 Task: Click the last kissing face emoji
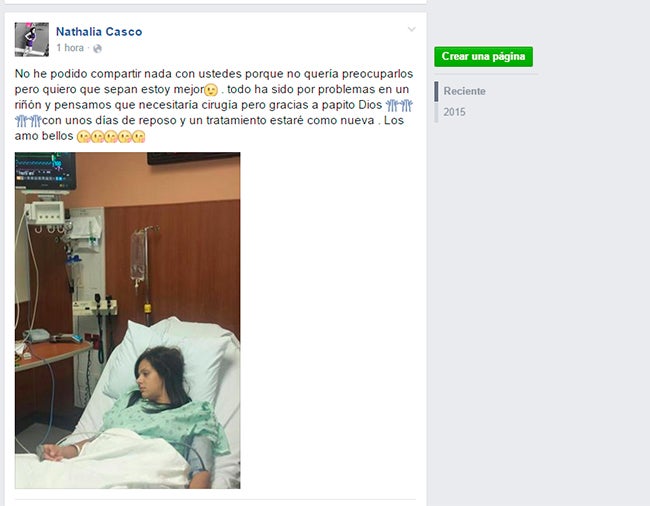(x=139, y=136)
